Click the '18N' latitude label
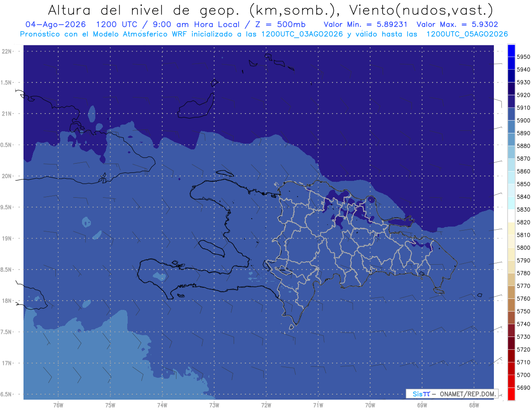The image size is (532, 411). pyautogui.click(x=7, y=301)
